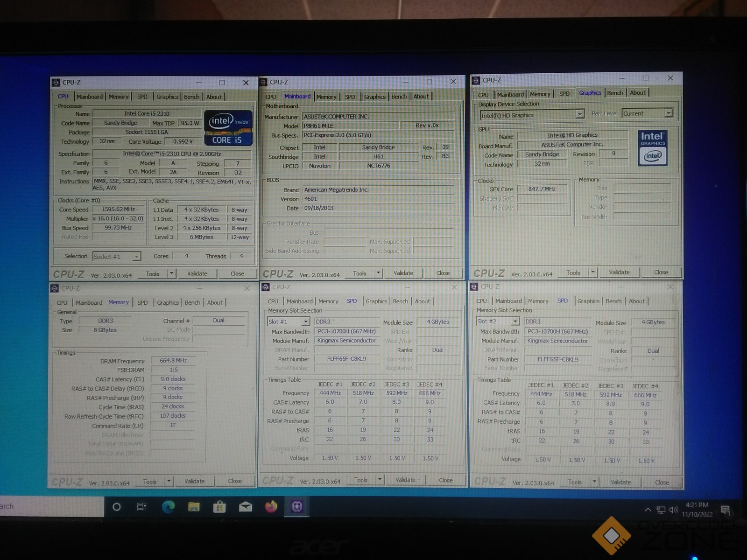Screen dimensions: 747x560
Task: Open the SPD tab in the CPU window
Action: click(x=142, y=97)
